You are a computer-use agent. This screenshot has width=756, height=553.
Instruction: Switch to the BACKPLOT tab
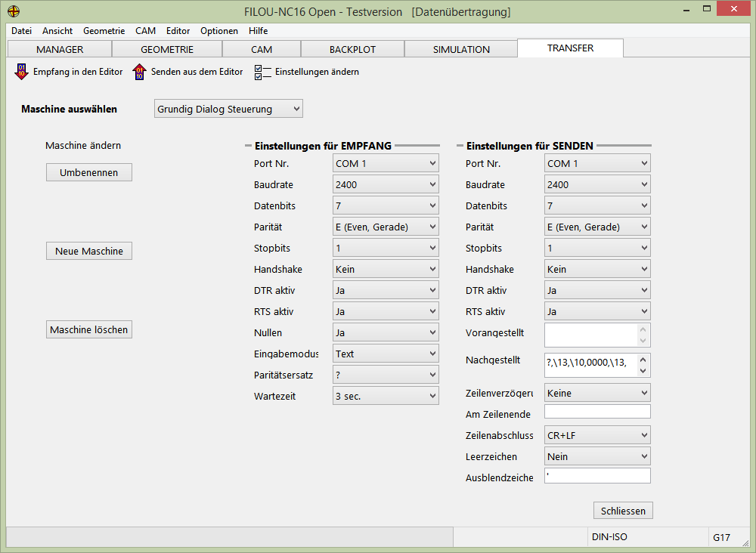(352, 49)
